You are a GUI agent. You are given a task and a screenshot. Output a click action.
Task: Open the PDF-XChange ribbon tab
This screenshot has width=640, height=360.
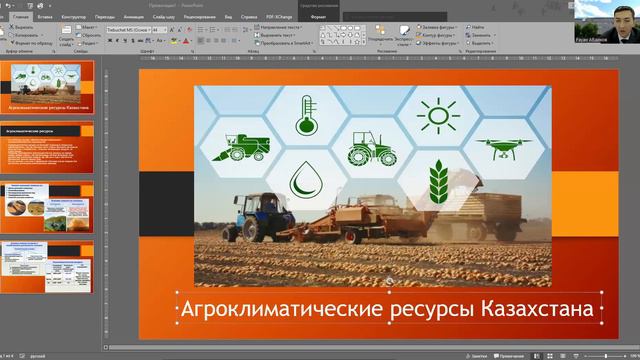[x=279, y=17]
